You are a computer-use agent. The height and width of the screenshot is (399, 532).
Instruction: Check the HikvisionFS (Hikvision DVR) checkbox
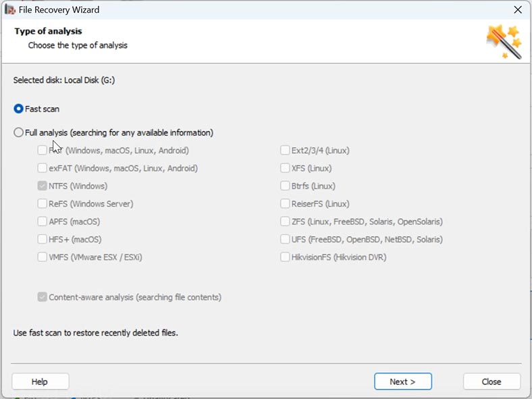(285, 257)
